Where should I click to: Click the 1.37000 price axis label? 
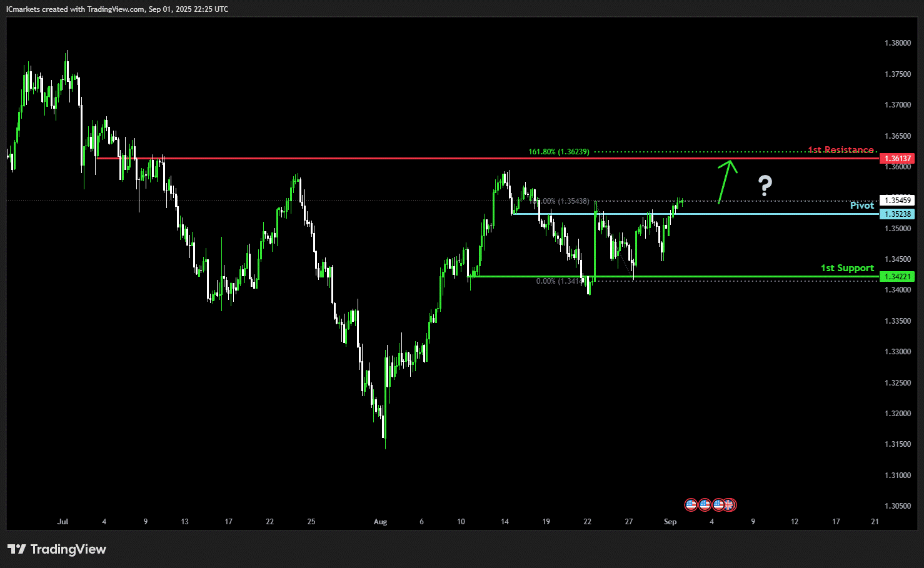click(x=898, y=105)
